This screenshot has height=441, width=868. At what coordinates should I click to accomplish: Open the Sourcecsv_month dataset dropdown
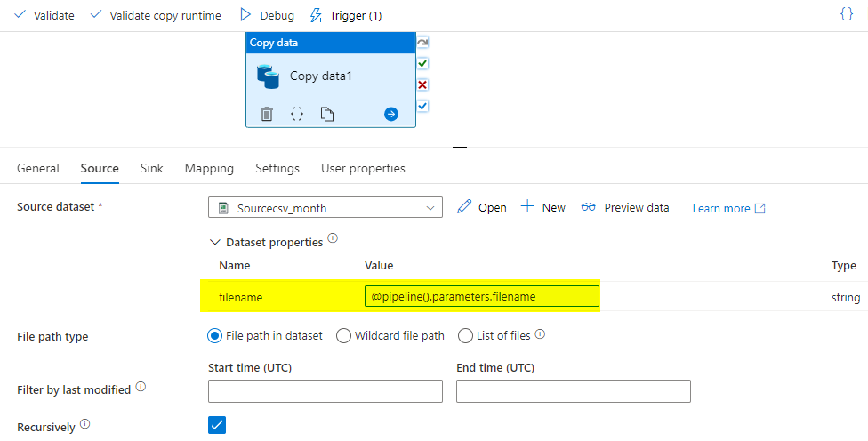pyautogui.click(x=325, y=208)
